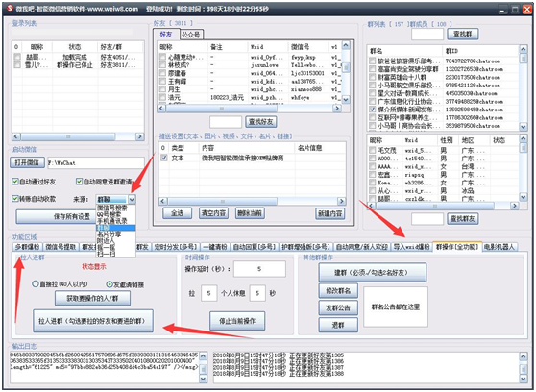
Task: Uncheck the 文本 content row checkbox
Action: (x=164, y=158)
